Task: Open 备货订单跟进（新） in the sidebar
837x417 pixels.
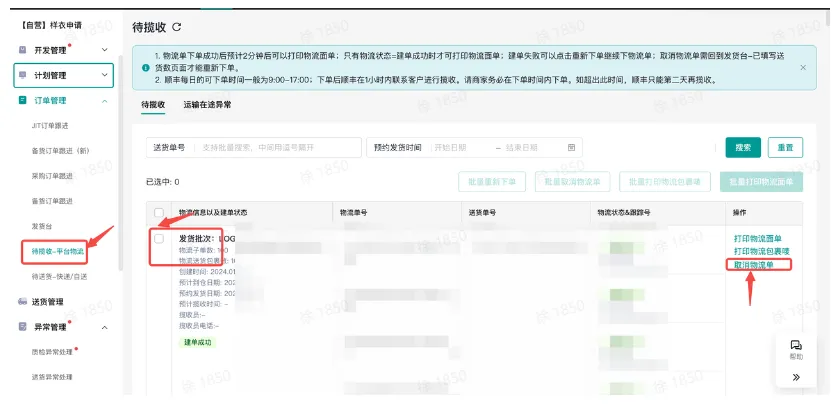Action: point(60,151)
